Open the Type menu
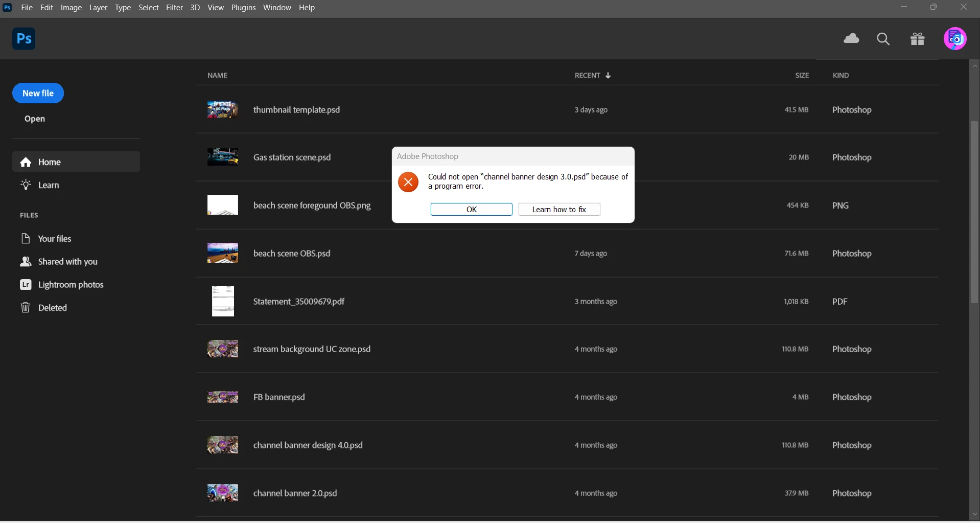980x523 pixels. point(123,8)
